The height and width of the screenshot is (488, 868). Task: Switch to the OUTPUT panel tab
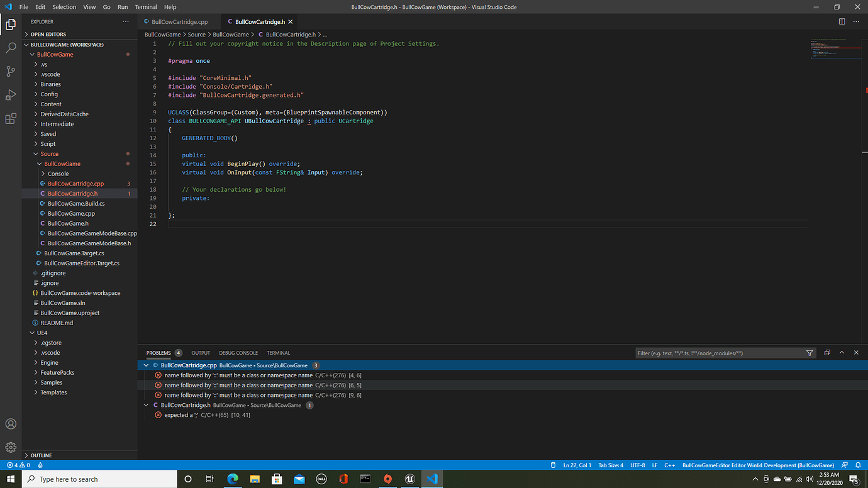point(201,353)
